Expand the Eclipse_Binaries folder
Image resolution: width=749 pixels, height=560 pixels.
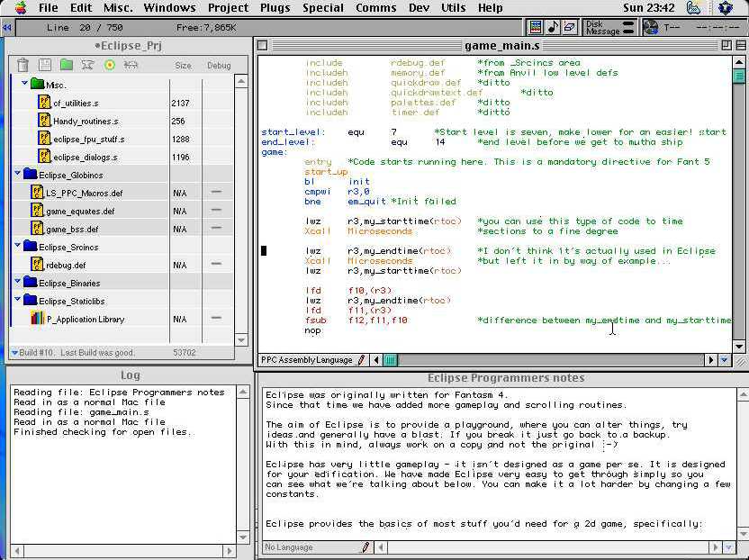17,282
